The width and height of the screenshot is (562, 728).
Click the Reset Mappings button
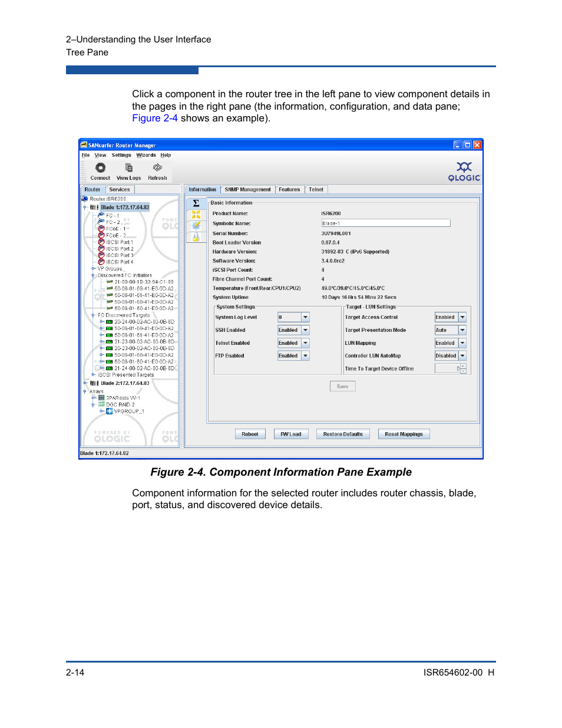[x=404, y=434]
